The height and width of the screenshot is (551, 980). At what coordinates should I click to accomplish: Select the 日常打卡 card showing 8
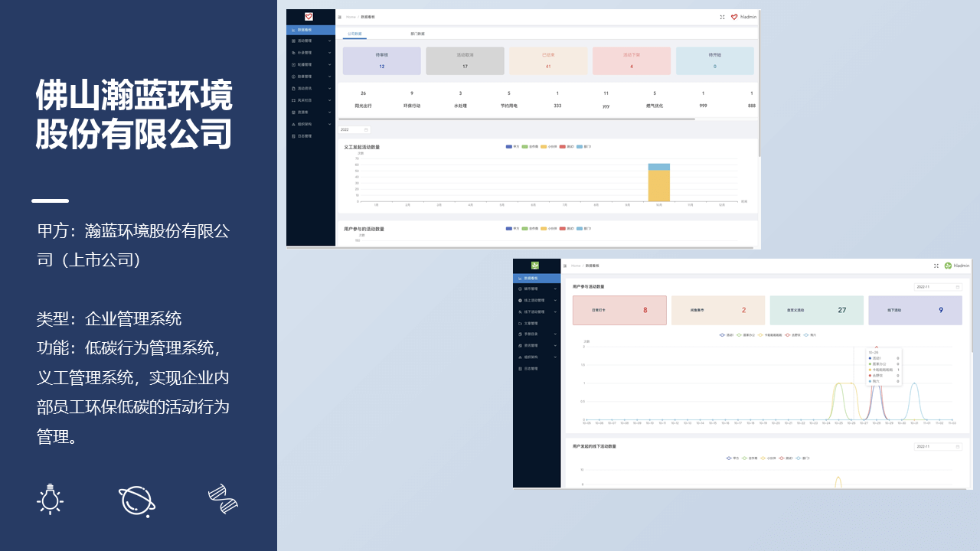click(619, 310)
